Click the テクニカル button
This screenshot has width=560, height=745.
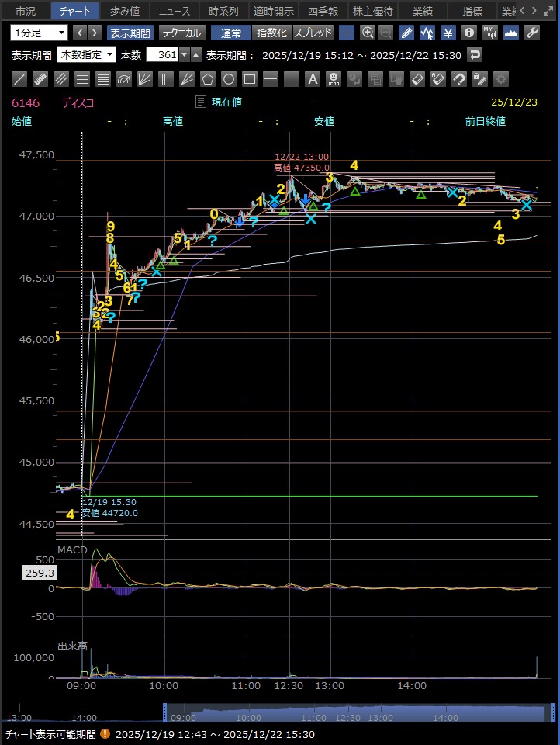[x=181, y=33]
